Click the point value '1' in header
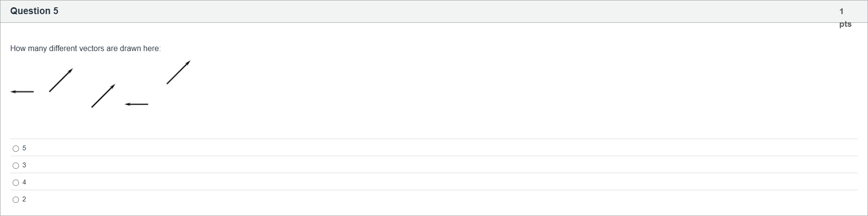The width and height of the screenshot is (868, 216). coord(841,11)
